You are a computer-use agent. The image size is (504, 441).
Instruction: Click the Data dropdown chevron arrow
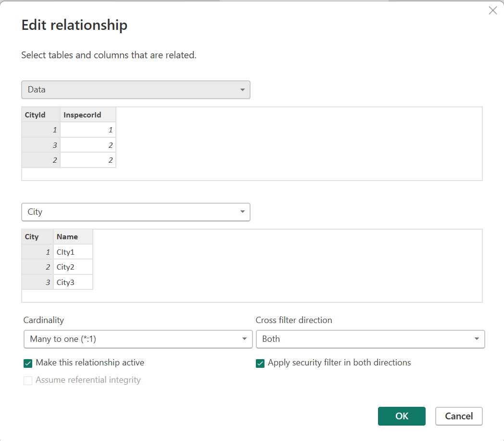(x=242, y=90)
